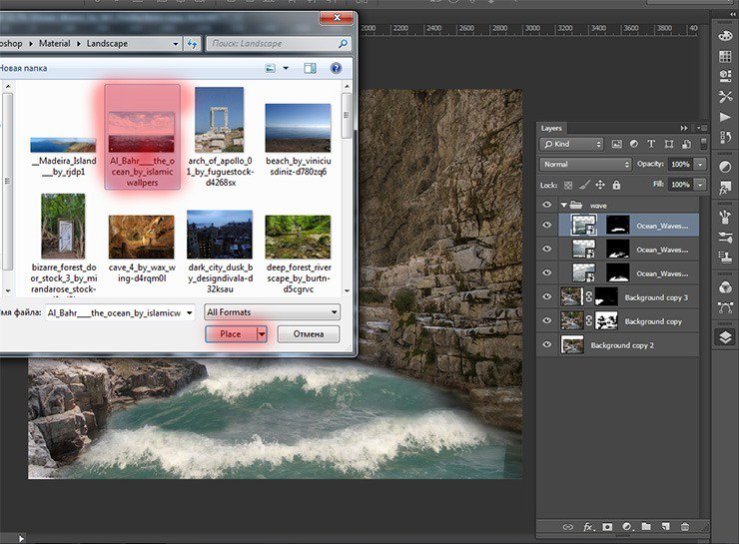Click the lock all padlock icon

pos(619,185)
